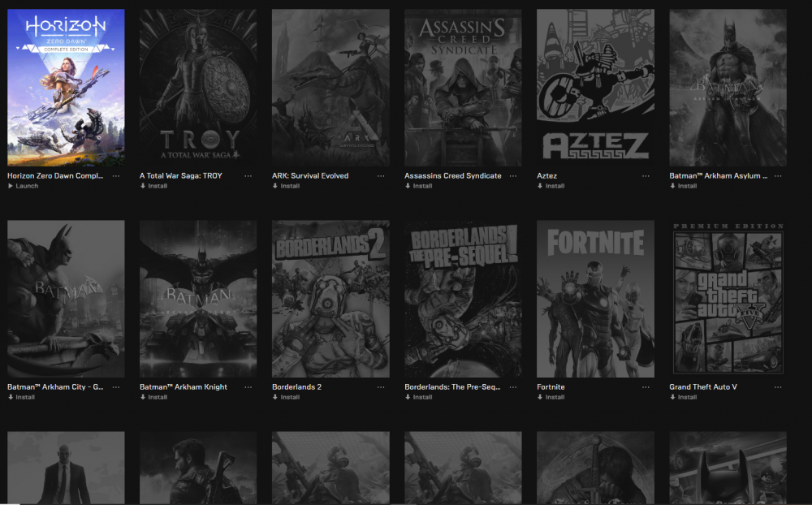Select the Grand Theft Auto V Premium Edition cover
Image resolution: width=812 pixels, height=505 pixels.
click(x=728, y=299)
